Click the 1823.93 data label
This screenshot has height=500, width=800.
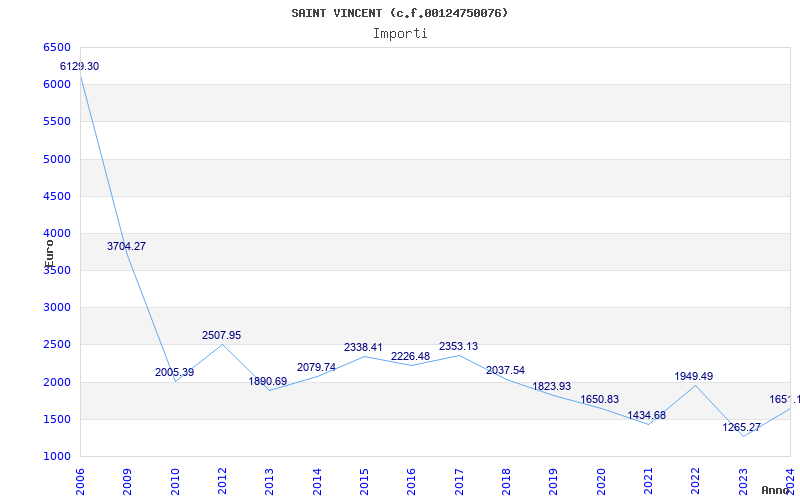[x=552, y=386]
